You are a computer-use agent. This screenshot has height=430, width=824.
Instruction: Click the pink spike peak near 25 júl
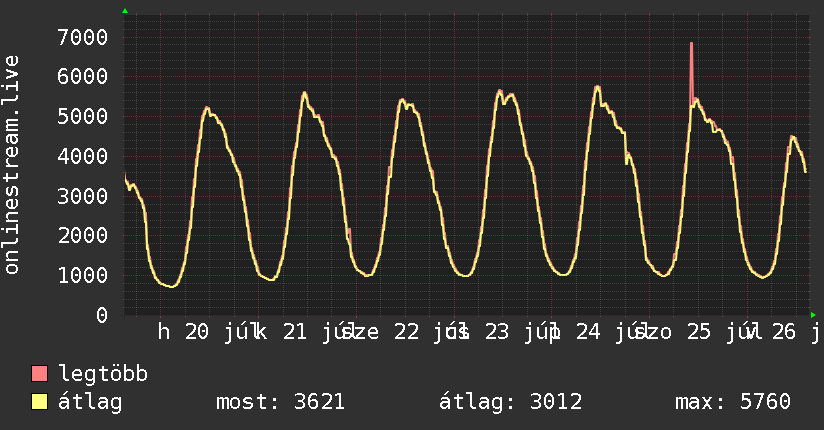(692, 44)
